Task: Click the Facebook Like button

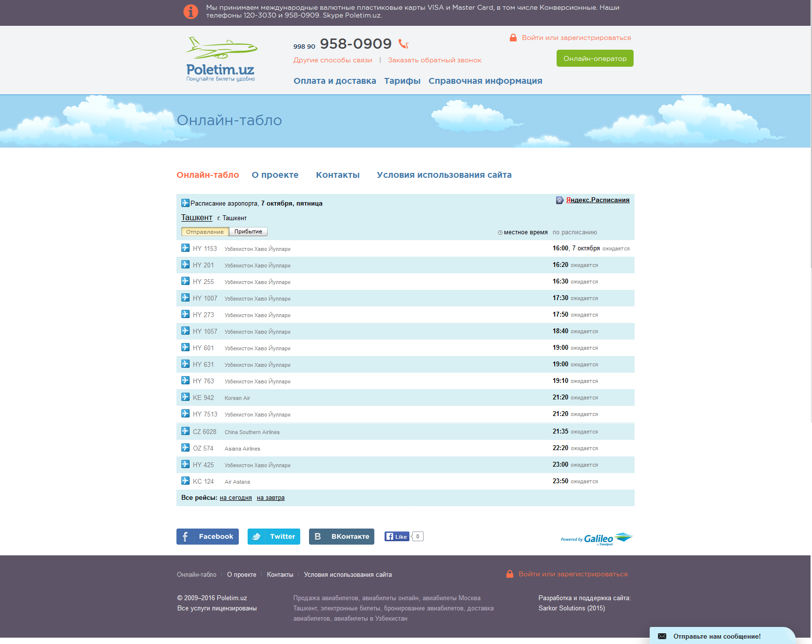Action: (x=397, y=536)
